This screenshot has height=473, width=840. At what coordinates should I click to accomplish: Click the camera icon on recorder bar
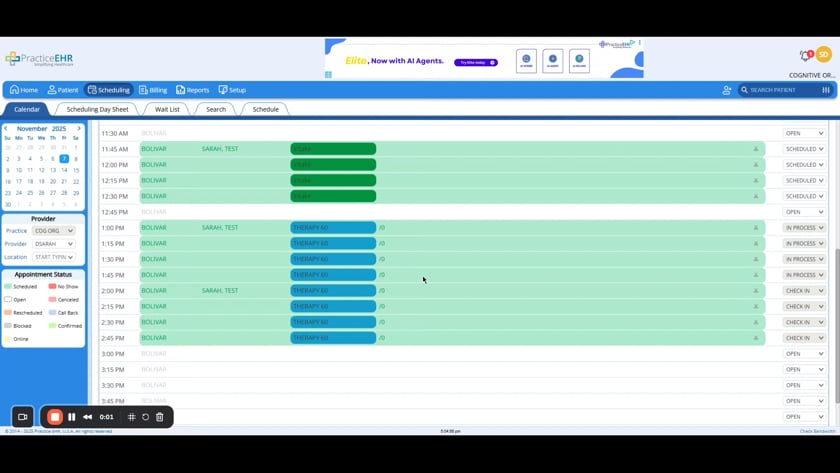[22, 417]
